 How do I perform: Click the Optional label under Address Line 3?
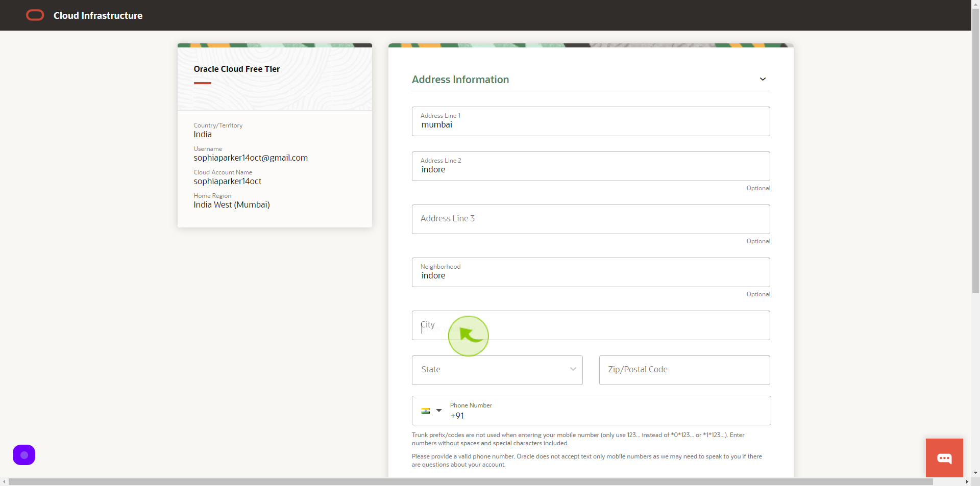(758, 241)
